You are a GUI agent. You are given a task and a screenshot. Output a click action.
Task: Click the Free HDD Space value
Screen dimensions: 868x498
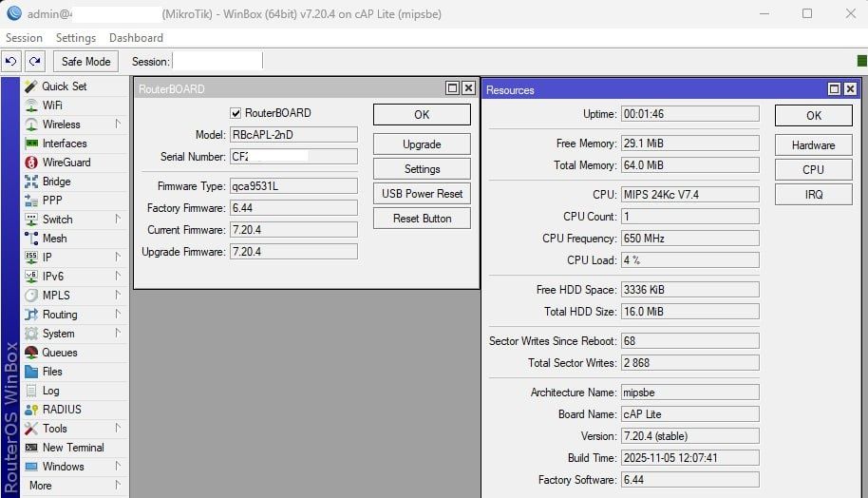tap(689, 289)
